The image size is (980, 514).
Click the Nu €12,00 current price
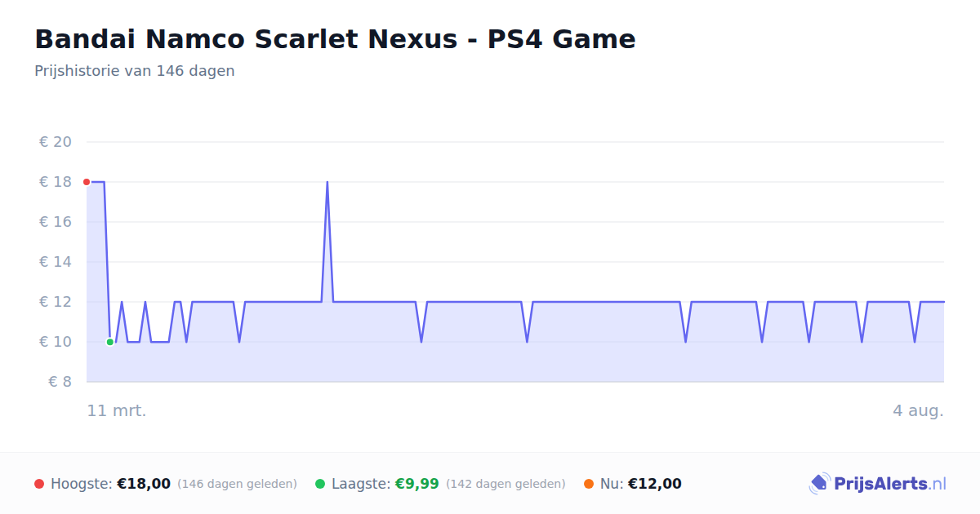[x=654, y=484]
